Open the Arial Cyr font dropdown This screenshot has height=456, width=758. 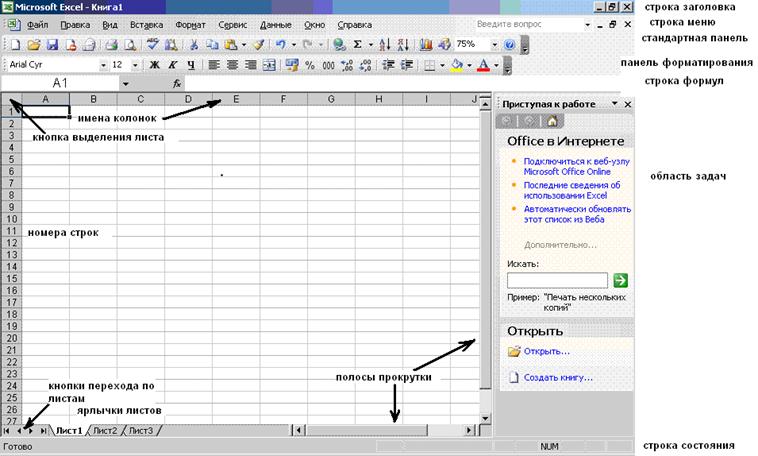coord(103,65)
